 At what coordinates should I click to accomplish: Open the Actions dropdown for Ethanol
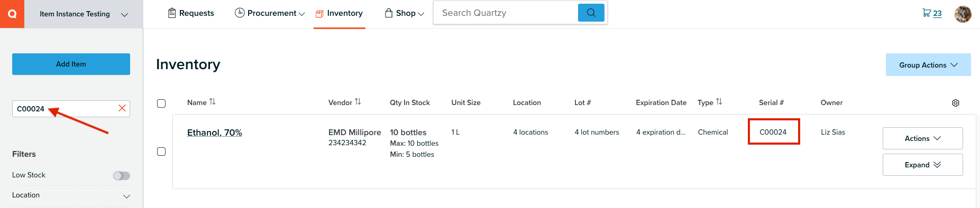pos(922,138)
